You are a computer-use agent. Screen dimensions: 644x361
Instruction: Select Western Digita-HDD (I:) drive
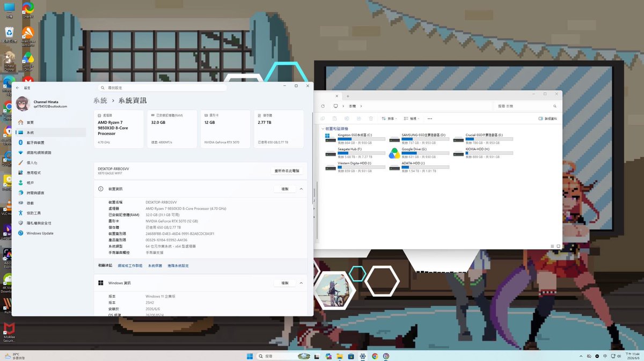tap(355, 167)
